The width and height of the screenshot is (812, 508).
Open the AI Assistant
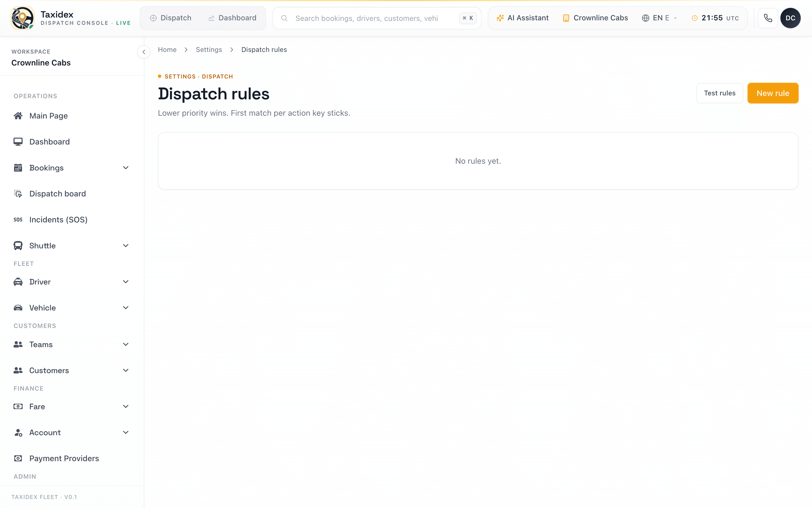522,18
